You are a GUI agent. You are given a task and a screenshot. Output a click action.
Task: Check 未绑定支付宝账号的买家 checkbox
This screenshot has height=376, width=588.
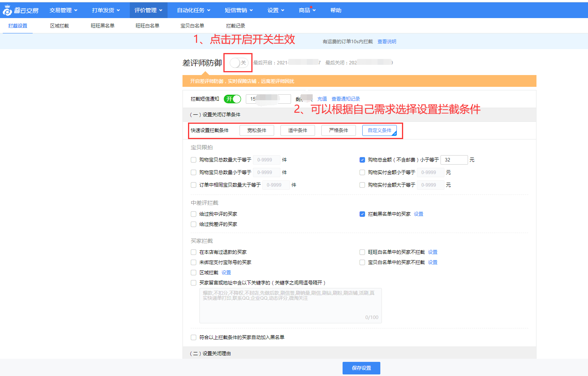[x=194, y=262]
